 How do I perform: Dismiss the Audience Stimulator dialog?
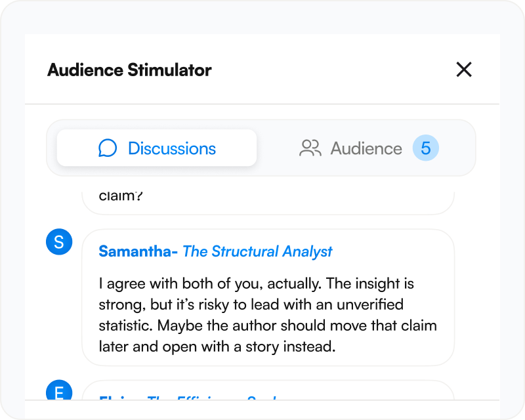[465, 70]
